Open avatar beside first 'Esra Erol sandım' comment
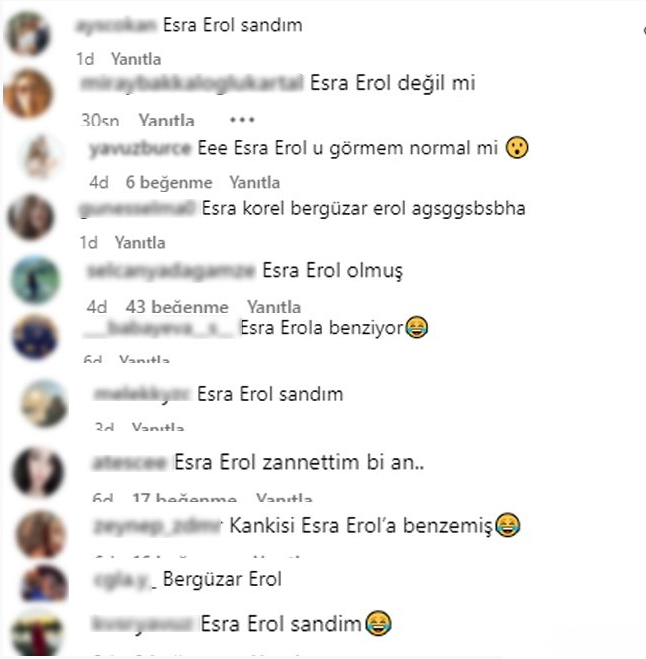 [28, 34]
